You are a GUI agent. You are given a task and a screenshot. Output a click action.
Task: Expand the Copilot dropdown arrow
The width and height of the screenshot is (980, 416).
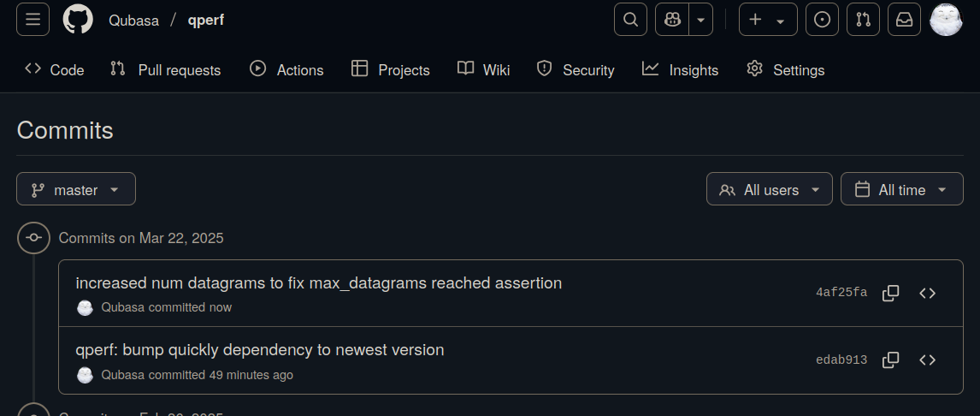(700, 20)
